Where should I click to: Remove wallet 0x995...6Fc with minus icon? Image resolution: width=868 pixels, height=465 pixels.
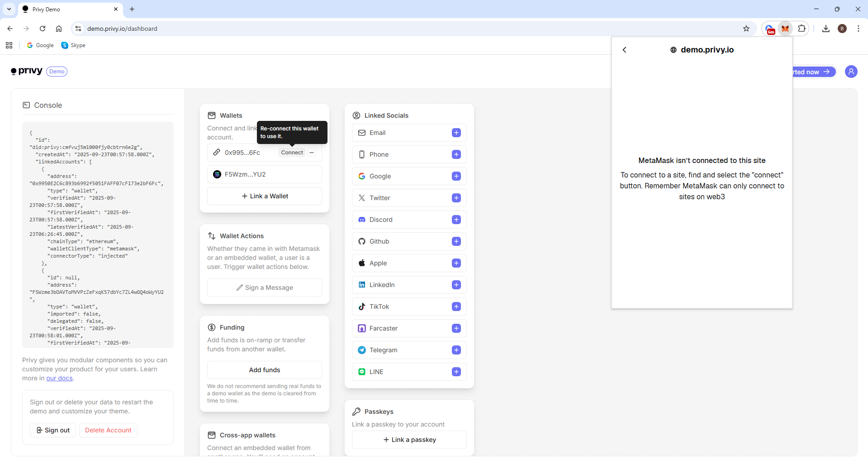tap(312, 153)
